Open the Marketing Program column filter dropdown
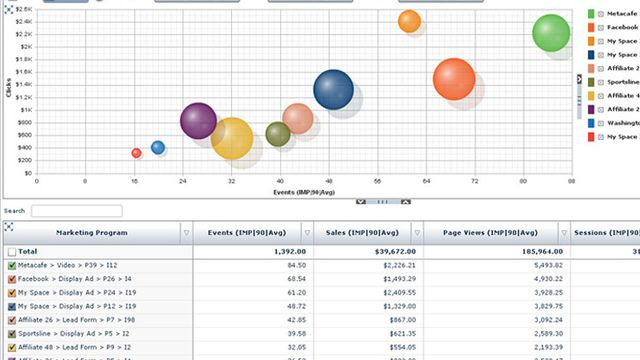Image resolution: width=640 pixels, height=360 pixels. tap(187, 233)
